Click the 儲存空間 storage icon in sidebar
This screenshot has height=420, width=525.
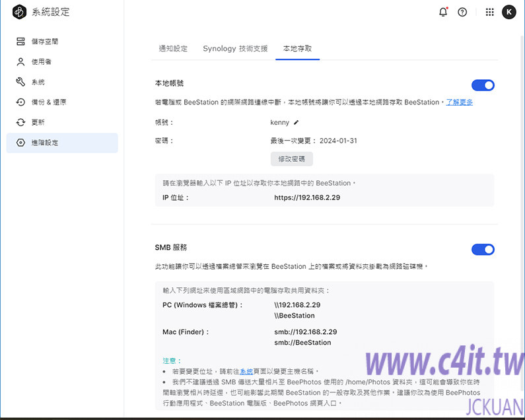[20, 42]
